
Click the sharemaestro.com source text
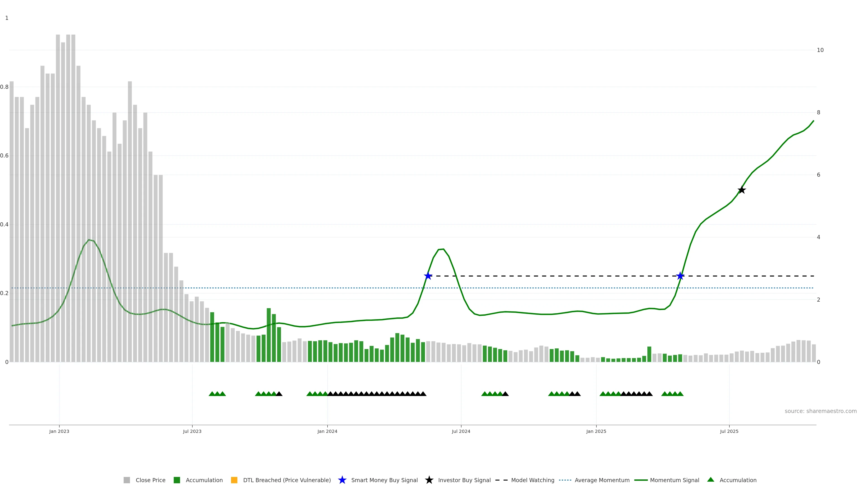pyautogui.click(x=821, y=411)
